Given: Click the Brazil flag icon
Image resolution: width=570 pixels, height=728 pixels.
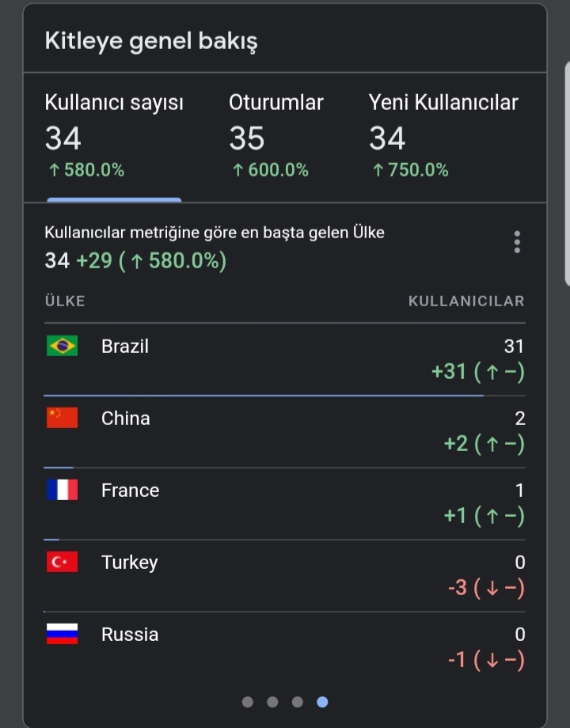Looking at the screenshot, I should pyautogui.click(x=63, y=346).
